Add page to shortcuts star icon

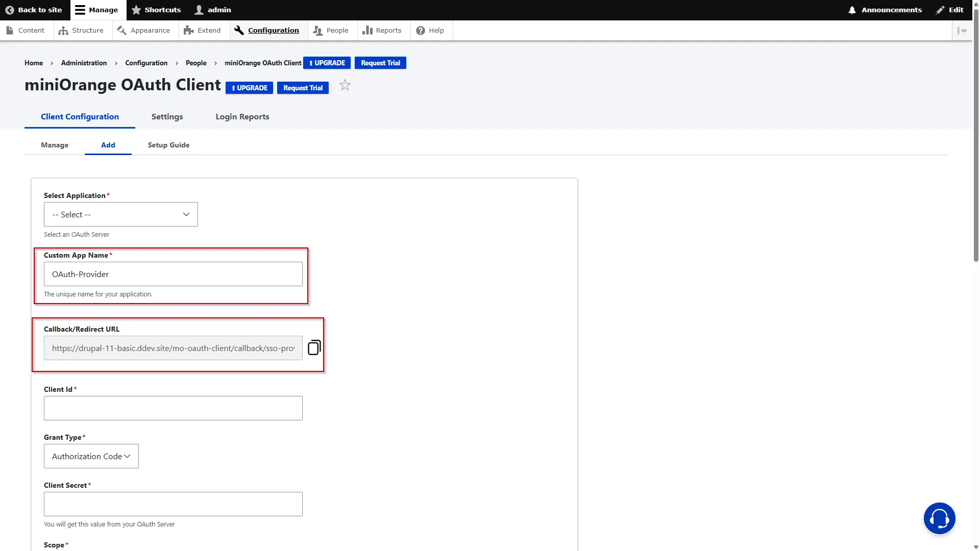pos(345,85)
